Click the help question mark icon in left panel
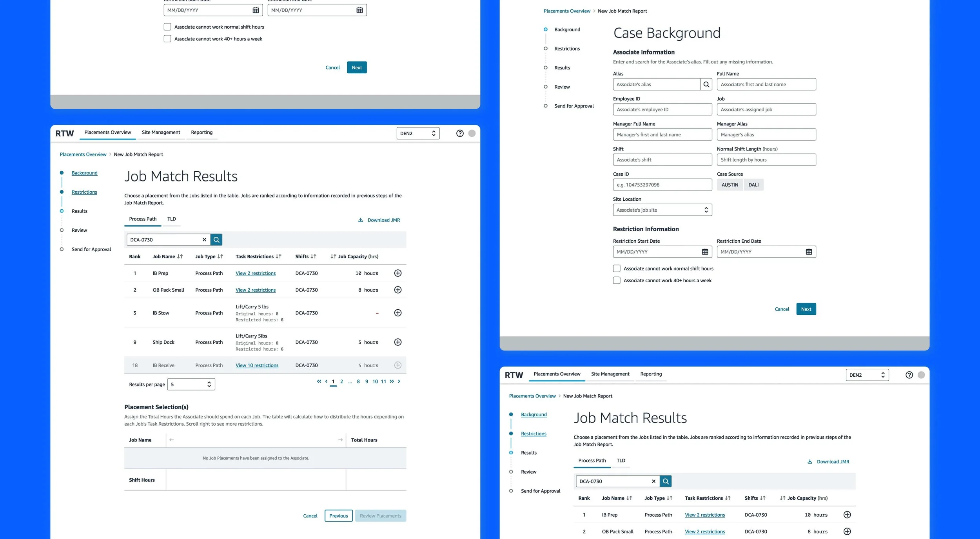Screen dimensions: 980x539 point(460,133)
